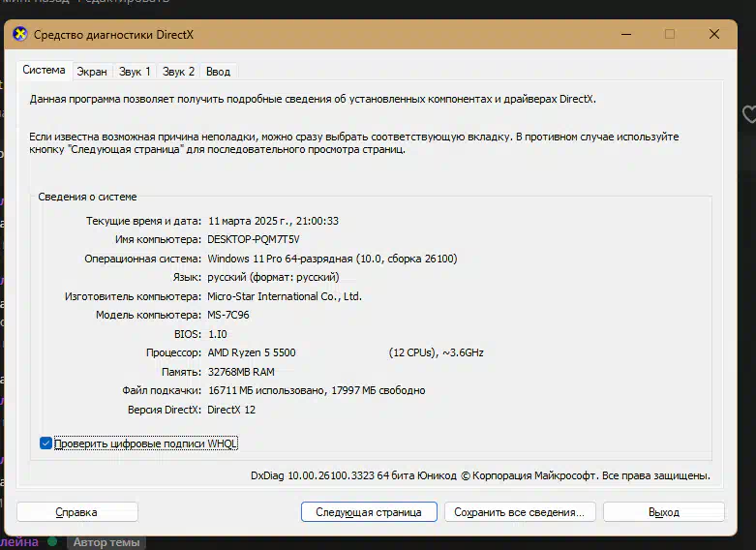The height and width of the screenshot is (550, 756).
Task: Click computer model MS-7C96
Action: [228, 315]
